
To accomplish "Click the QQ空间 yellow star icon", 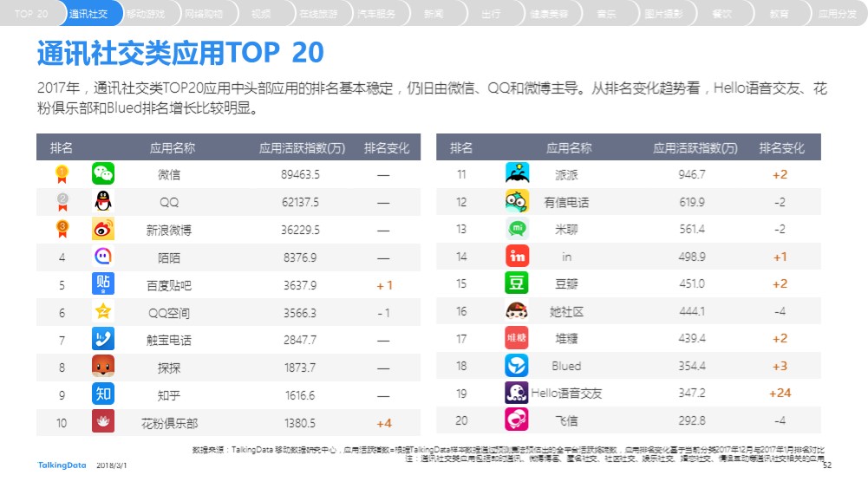I will tap(103, 311).
